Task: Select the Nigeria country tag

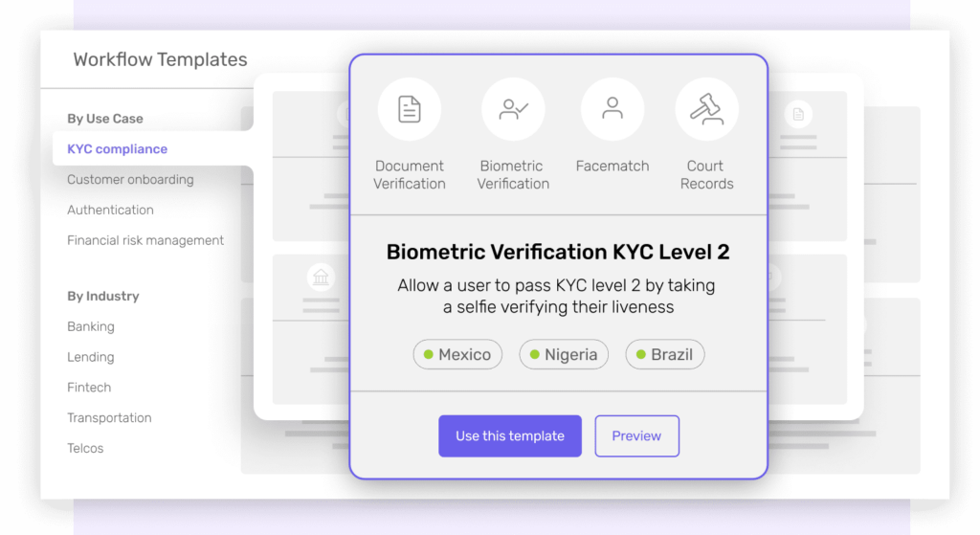Action: pos(564,354)
